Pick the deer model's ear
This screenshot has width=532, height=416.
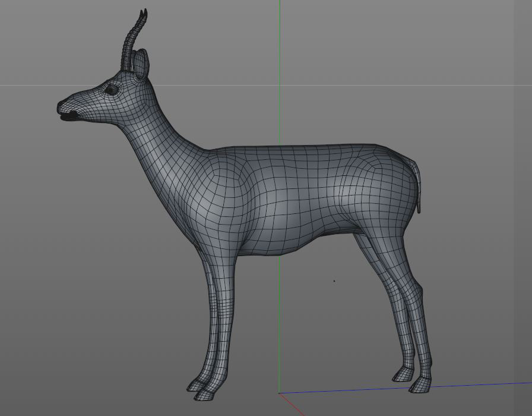point(140,65)
